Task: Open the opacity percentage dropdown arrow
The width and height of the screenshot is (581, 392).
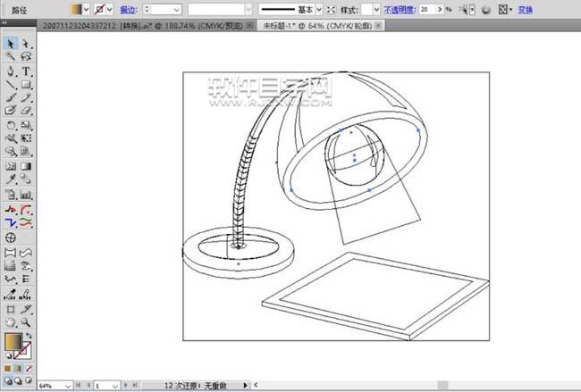Action: [x=438, y=8]
